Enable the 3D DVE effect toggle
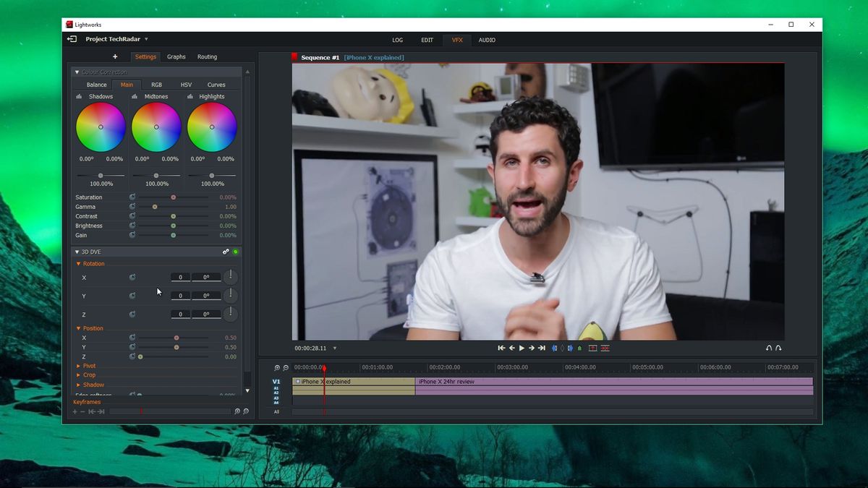Screen dimensions: 868x488 coord(236,252)
